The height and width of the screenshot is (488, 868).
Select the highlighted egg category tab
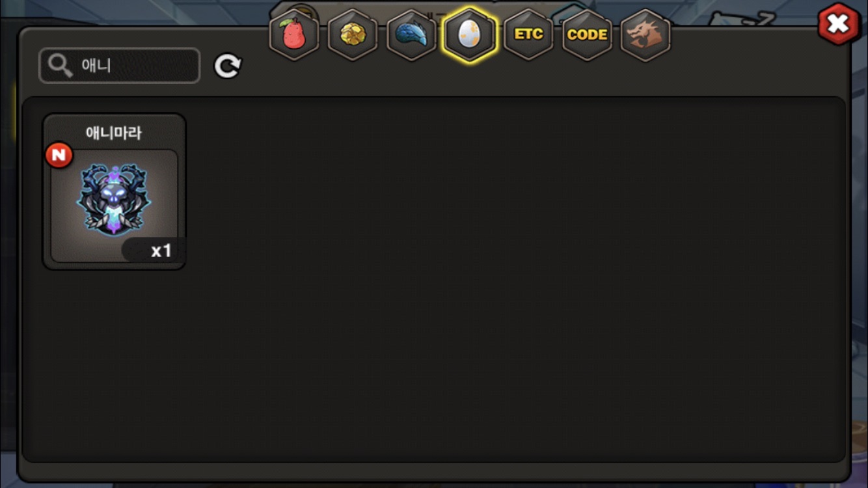point(469,34)
